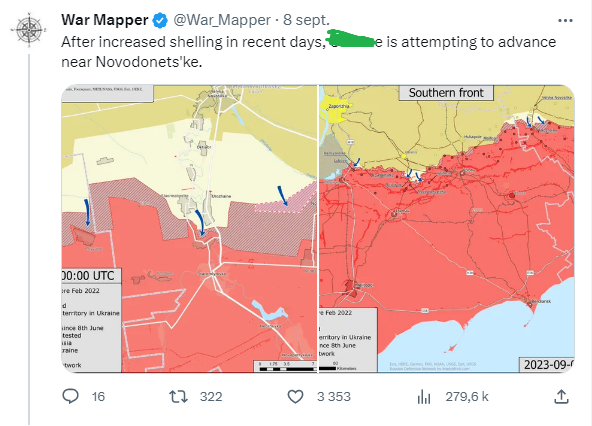Open War Mapper compass profile avatar
The image size is (592, 426).
[29, 30]
